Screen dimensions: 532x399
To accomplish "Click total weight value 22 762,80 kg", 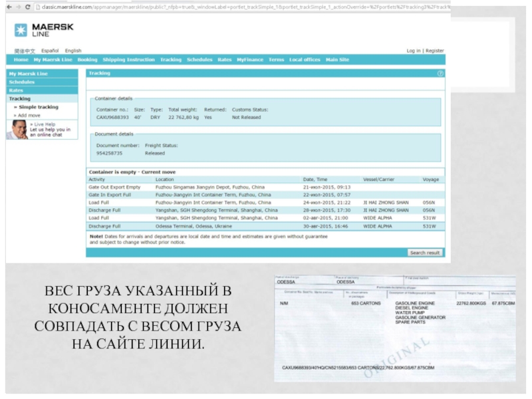I will point(184,118).
